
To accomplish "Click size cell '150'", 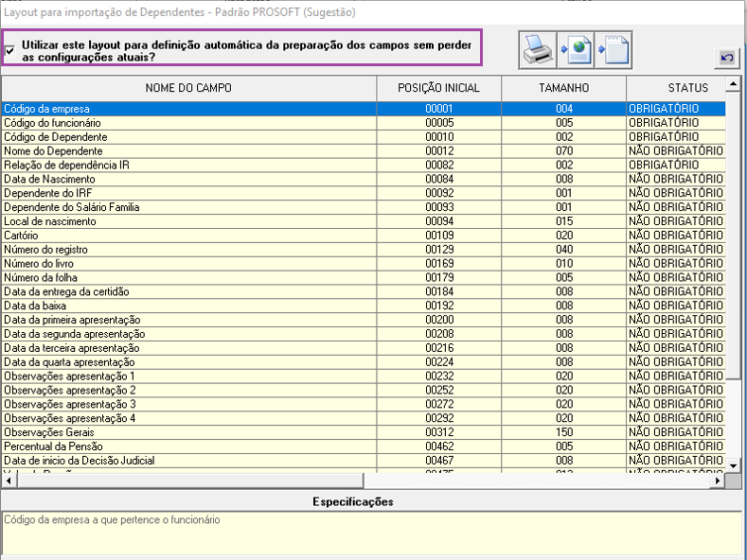I will [563, 432].
